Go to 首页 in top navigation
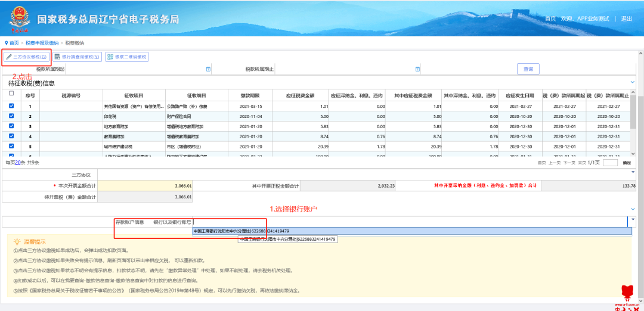This screenshot has height=311, width=644. (x=550, y=18)
